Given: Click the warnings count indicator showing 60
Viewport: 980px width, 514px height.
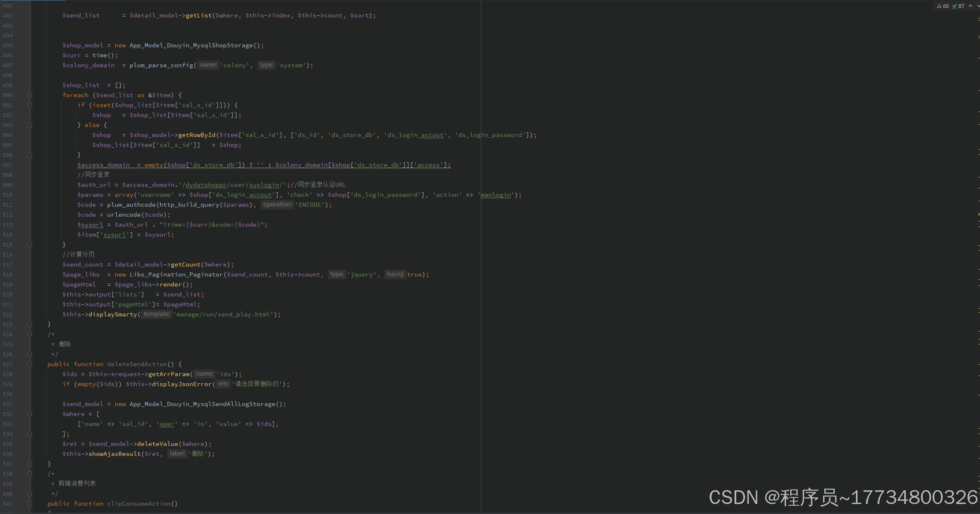Looking at the screenshot, I should pyautogui.click(x=943, y=6).
